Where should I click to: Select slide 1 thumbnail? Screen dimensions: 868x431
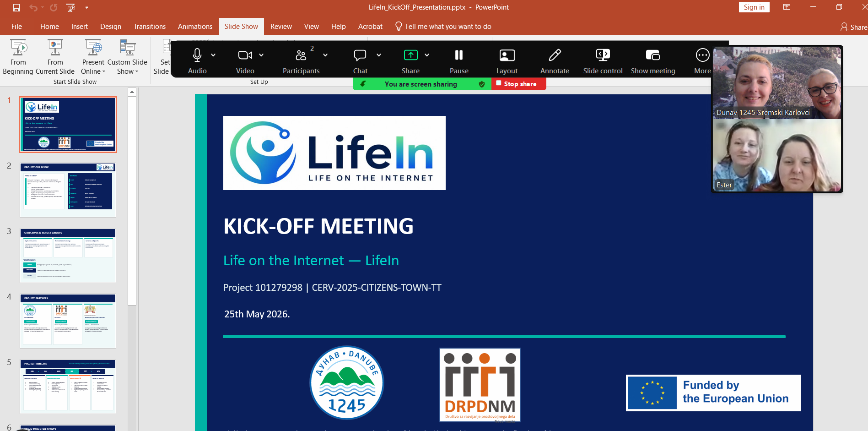point(68,124)
